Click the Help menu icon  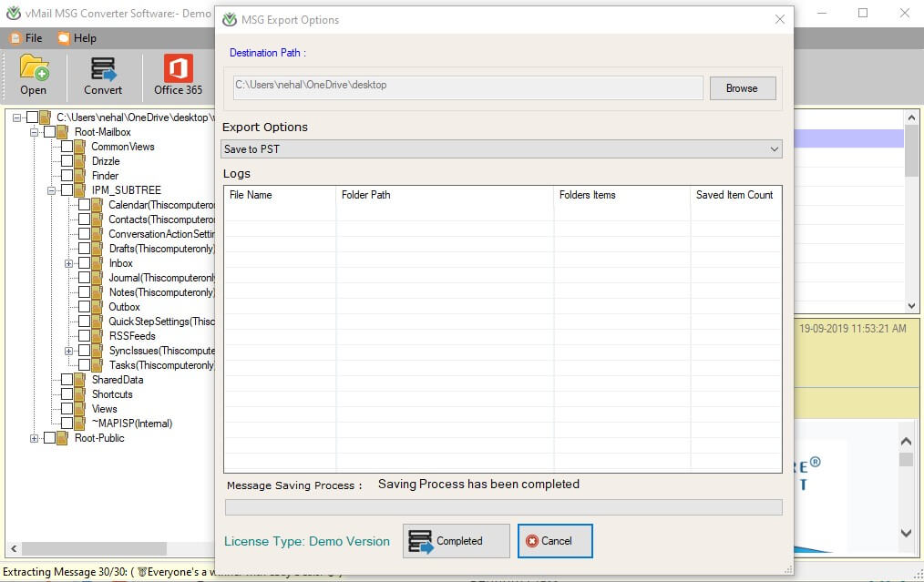pyautogui.click(x=64, y=38)
